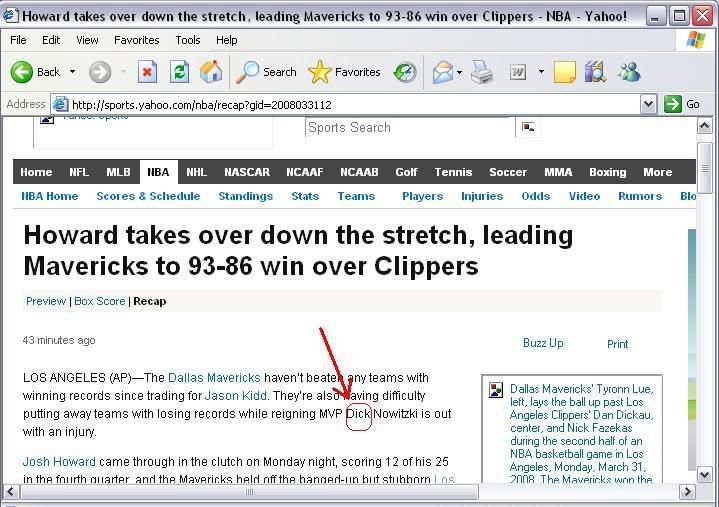This screenshot has width=719, height=507.
Task: Click the page icon in address bar
Action: click(x=61, y=105)
